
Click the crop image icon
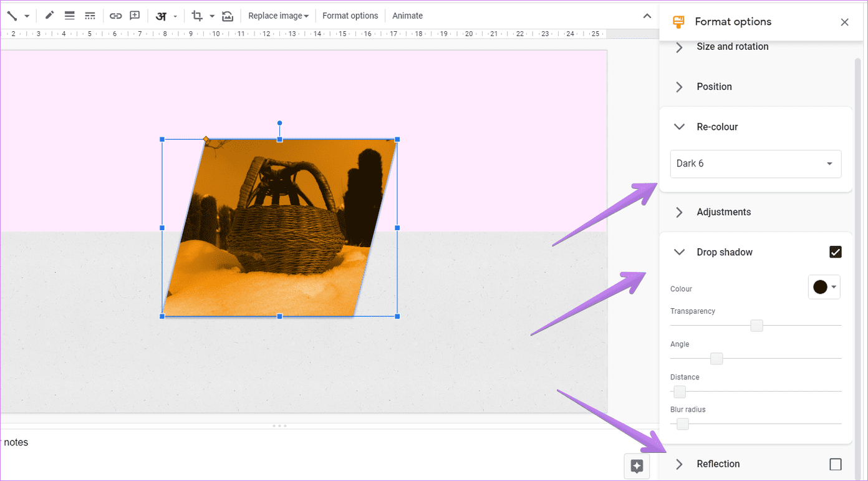(197, 16)
